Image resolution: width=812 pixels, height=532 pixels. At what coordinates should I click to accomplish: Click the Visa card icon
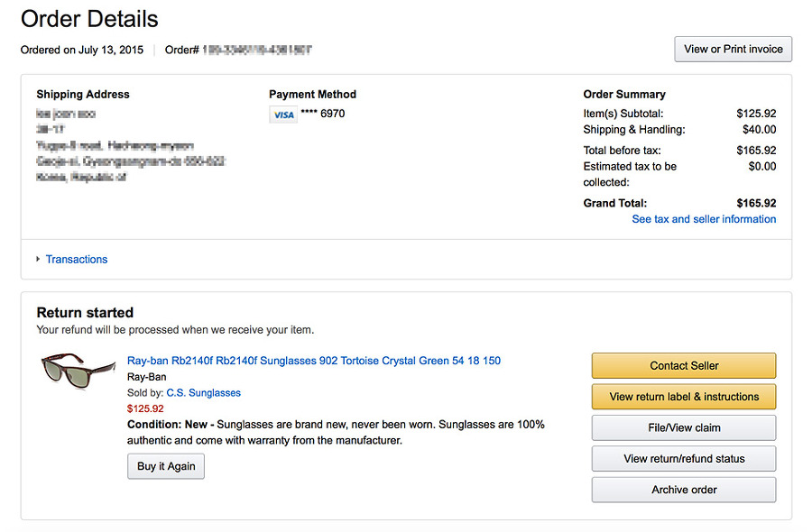(283, 115)
